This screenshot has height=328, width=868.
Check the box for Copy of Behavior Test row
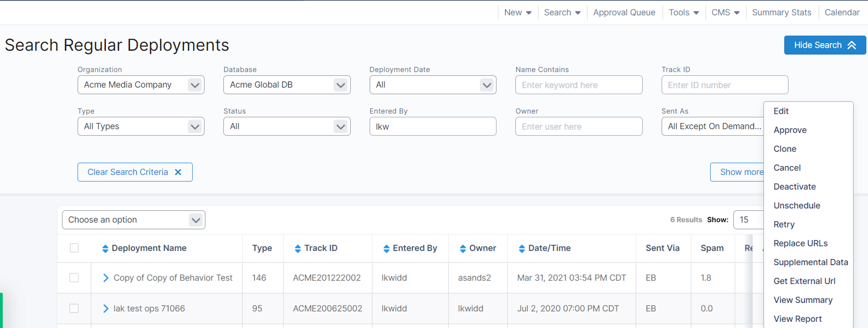click(74, 278)
